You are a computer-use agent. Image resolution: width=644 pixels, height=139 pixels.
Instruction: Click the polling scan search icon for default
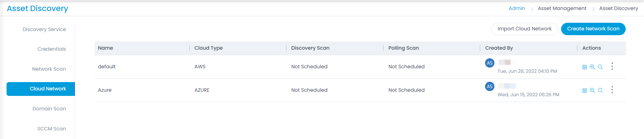click(x=600, y=67)
